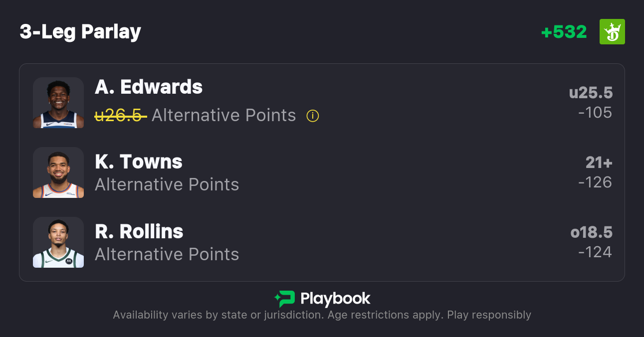Click the -124 odds value
The width and height of the screenshot is (644, 337).
595,252
